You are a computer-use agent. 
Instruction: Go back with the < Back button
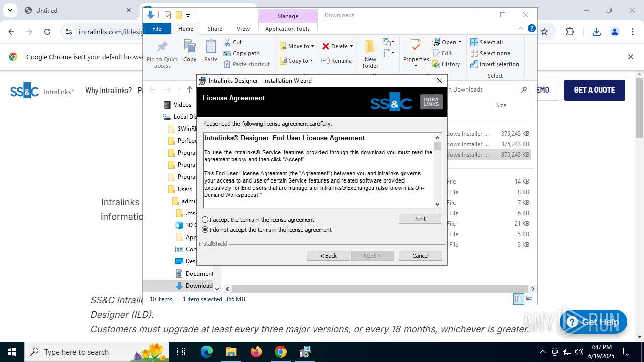pyautogui.click(x=328, y=256)
